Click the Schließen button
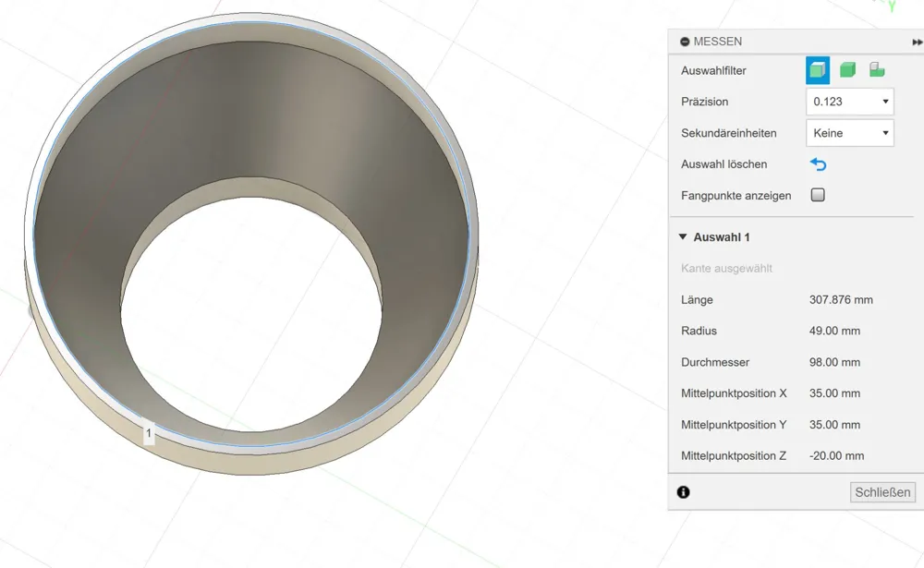This screenshot has height=568, width=924. [x=882, y=492]
